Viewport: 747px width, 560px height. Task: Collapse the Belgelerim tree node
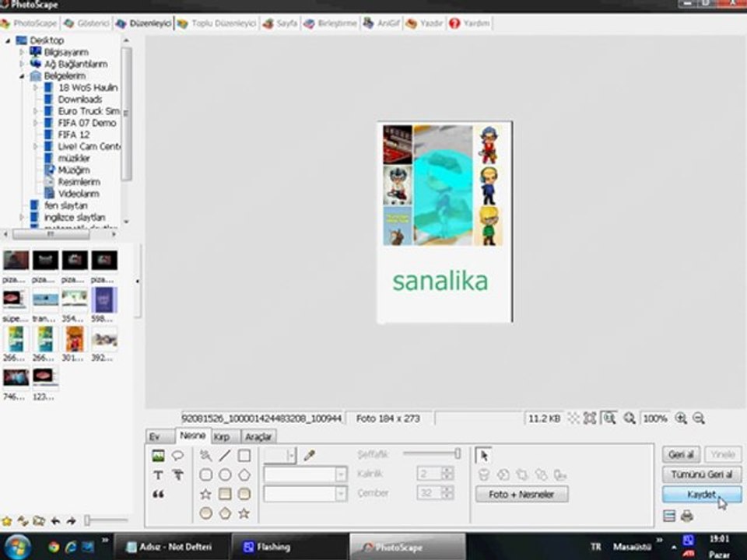pos(22,75)
